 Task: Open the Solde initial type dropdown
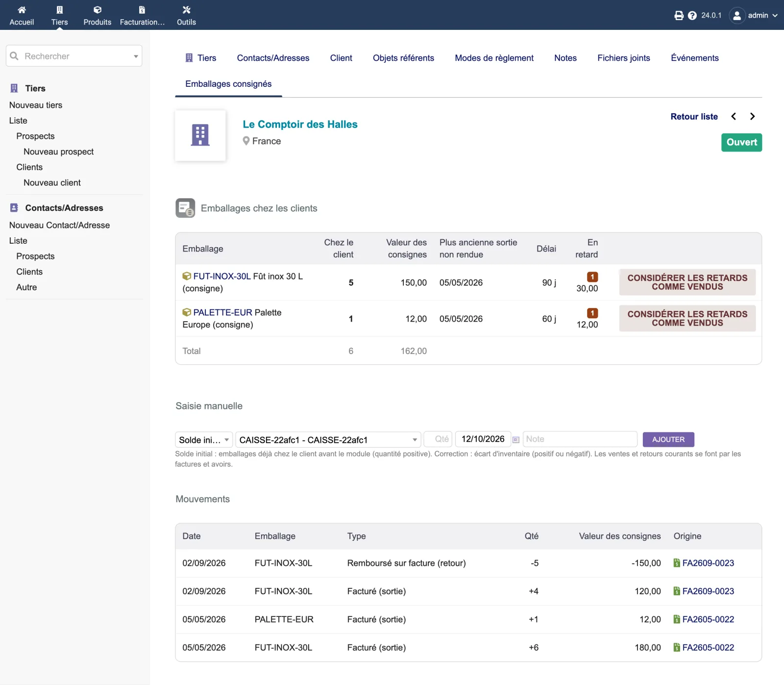point(204,440)
